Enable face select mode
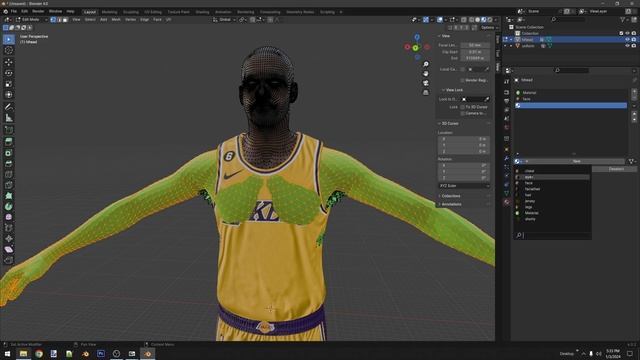 pyautogui.click(x=65, y=20)
